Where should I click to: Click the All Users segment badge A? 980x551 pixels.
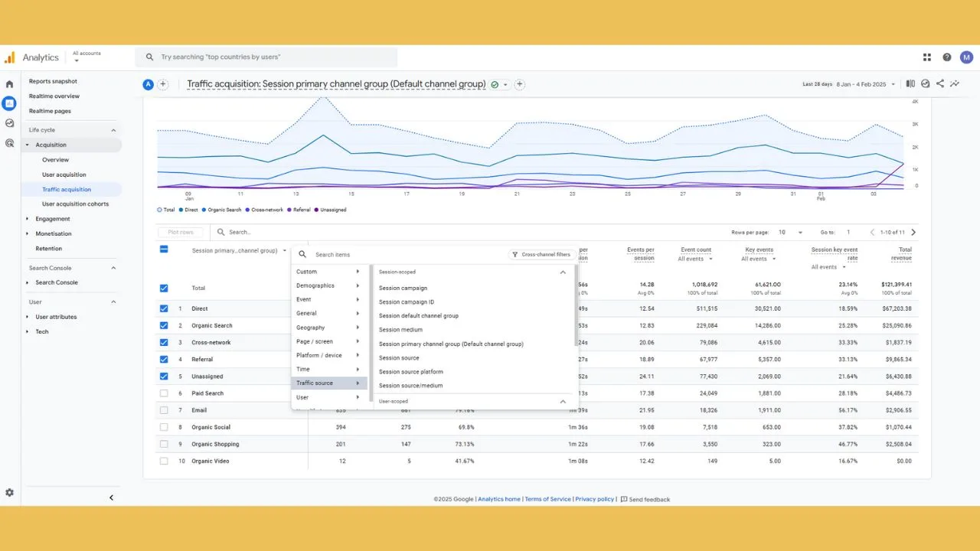click(x=149, y=84)
